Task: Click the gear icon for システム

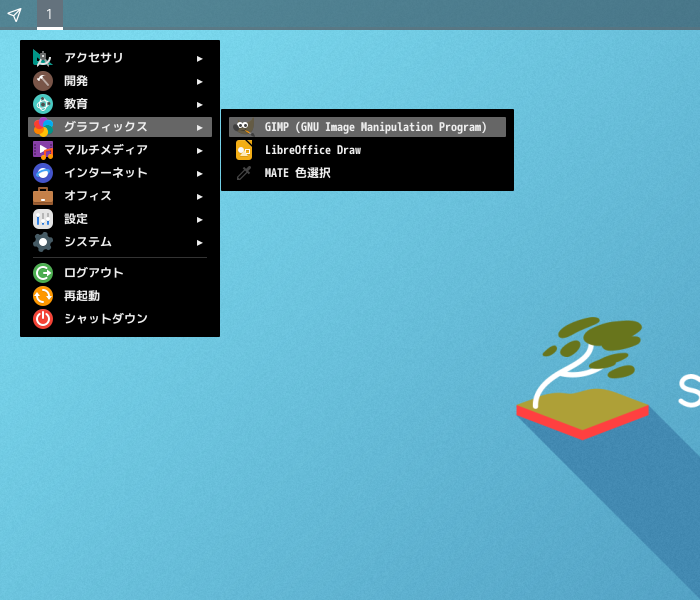Action: click(x=43, y=242)
